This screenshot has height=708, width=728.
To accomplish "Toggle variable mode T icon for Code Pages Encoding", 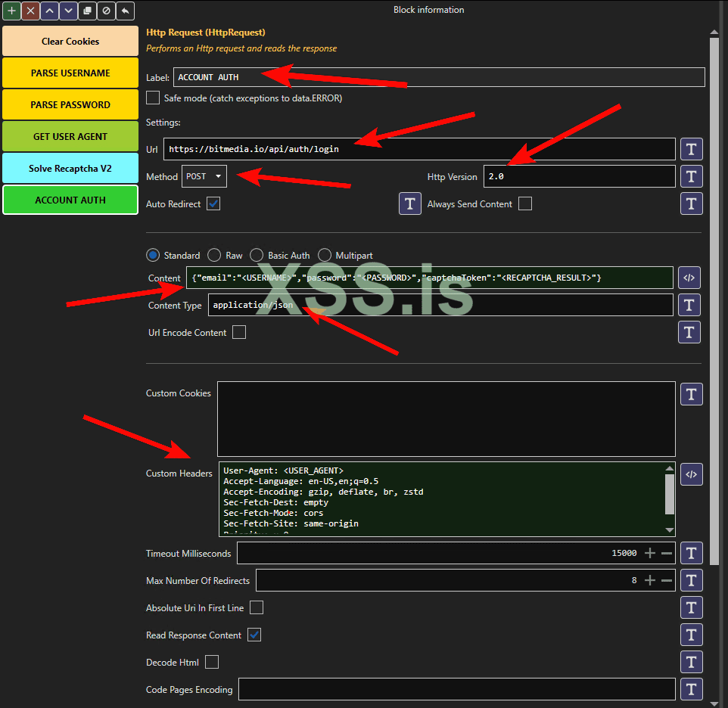I will pos(692,689).
